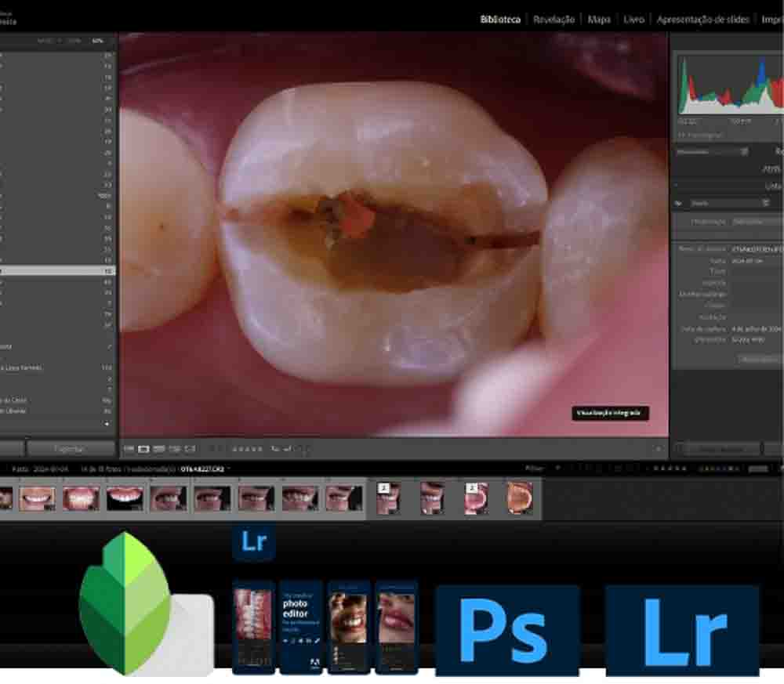Open the Snapseed leaf icon

pyautogui.click(x=125, y=603)
